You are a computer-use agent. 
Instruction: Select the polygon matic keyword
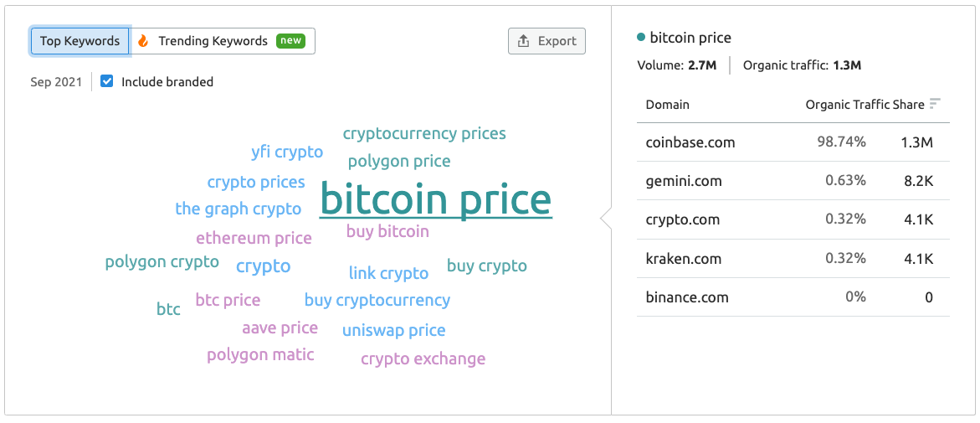click(x=260, y=355)
